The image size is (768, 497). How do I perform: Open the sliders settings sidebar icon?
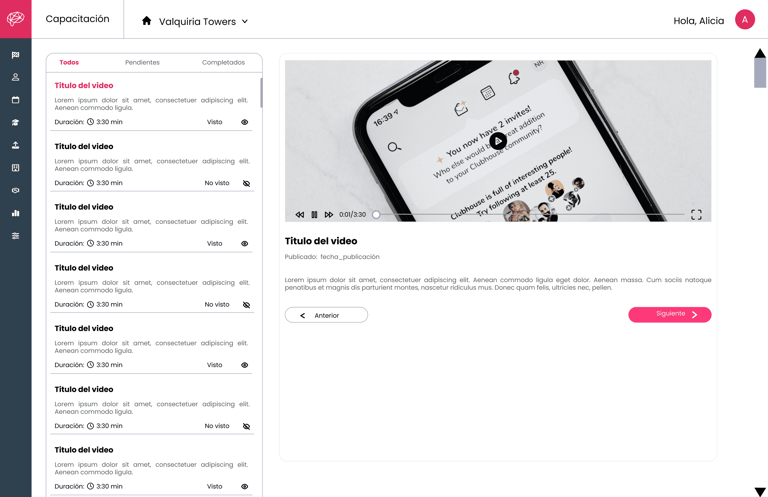pyautogui.click(x=15, y=236)
